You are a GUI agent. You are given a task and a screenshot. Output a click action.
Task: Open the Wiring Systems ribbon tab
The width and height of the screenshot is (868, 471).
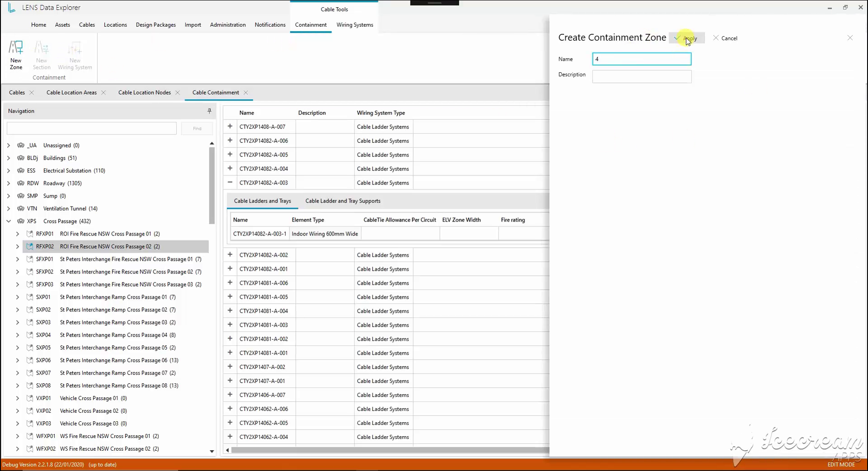coord(355,25)
